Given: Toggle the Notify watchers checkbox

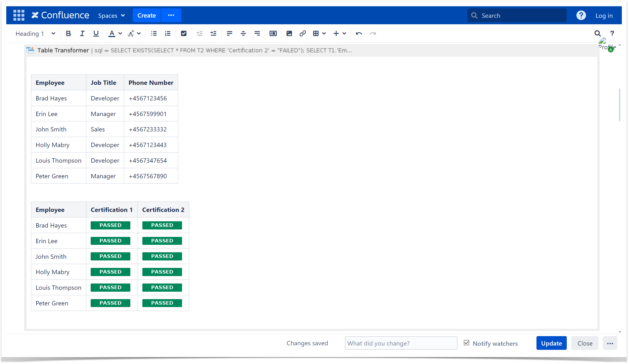Looking at the screenshot, I should coord(466,343).
